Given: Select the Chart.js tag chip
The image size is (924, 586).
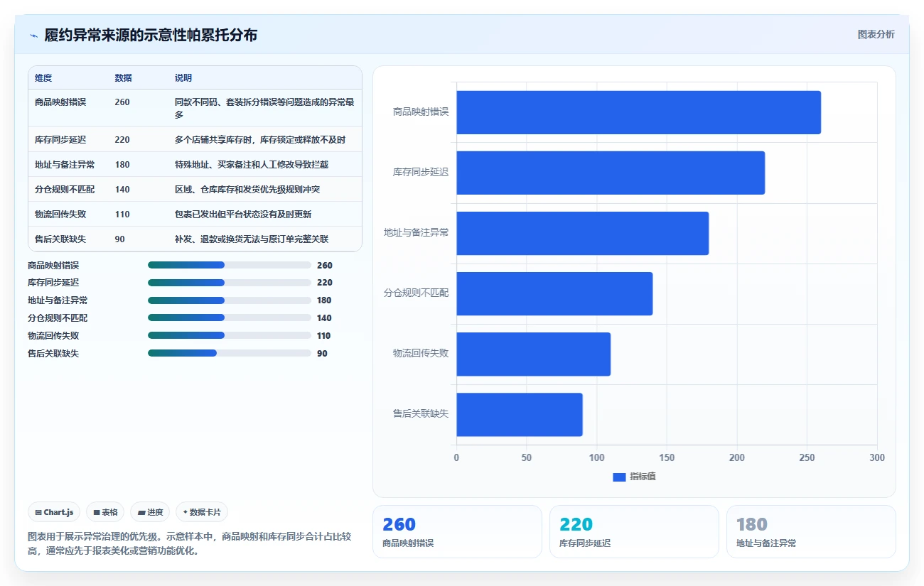Looking at the screenshot, I should [x=54, y=512].
